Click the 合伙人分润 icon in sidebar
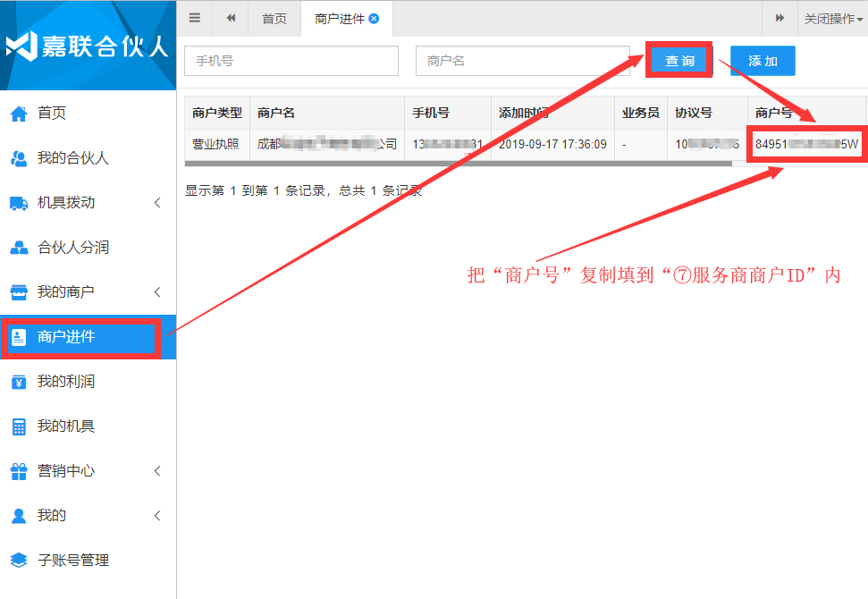868x599 pixels. [19, 248]
